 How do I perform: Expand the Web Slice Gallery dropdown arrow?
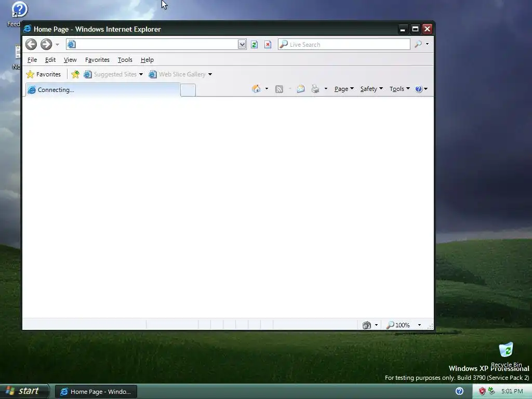click(210, 74)
